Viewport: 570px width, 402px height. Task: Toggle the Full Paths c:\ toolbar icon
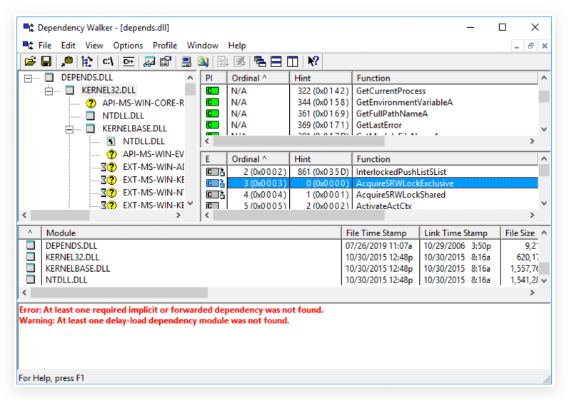point(108,61)
